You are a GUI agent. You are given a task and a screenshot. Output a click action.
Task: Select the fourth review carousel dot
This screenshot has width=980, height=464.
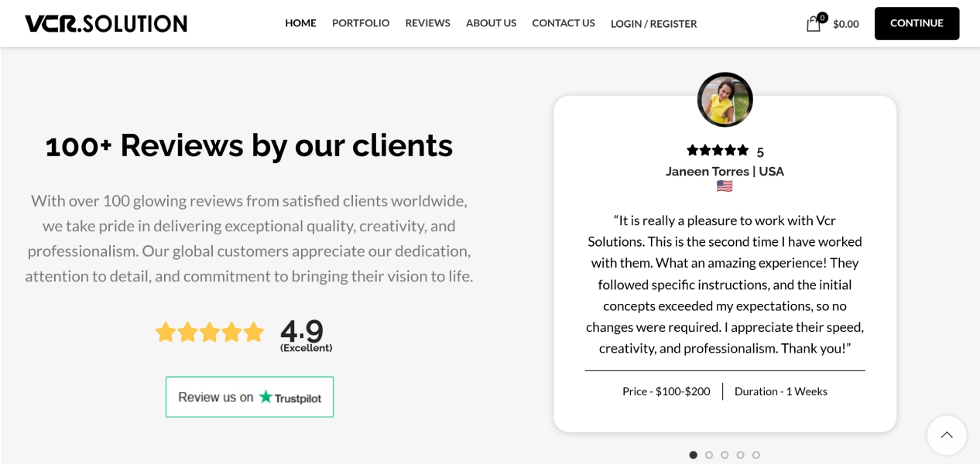tap(741, 455)
